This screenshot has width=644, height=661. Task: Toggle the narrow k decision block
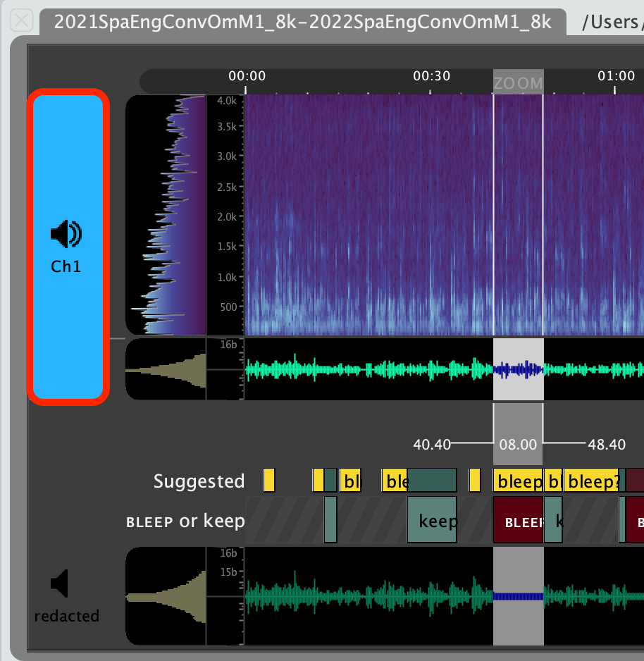(552, 521)
